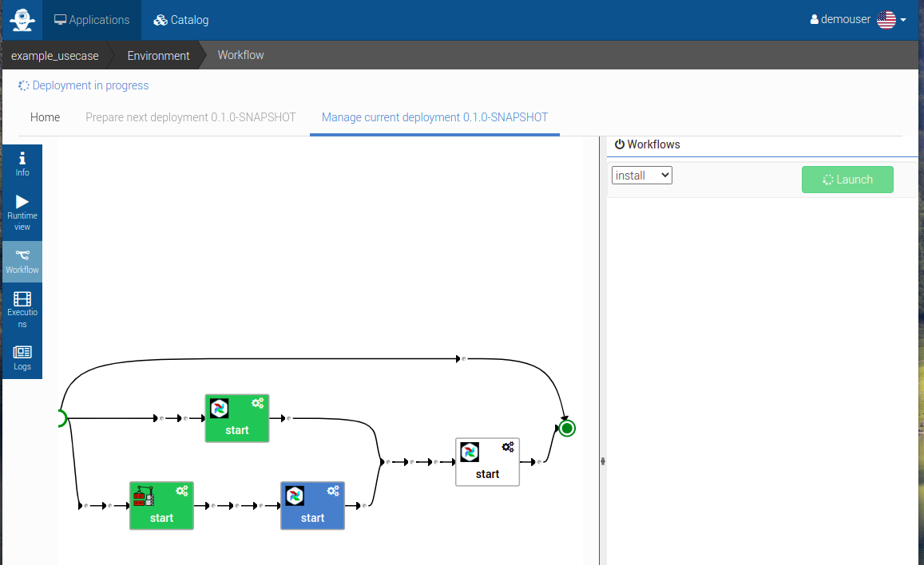
Task: Click the red server icon on start step
Action: tap(143, 496)
